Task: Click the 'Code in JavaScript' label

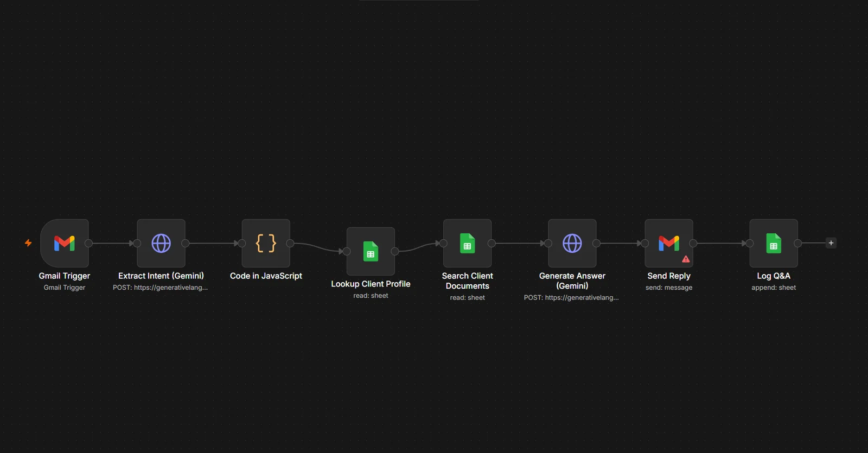Action: (266, 276)
